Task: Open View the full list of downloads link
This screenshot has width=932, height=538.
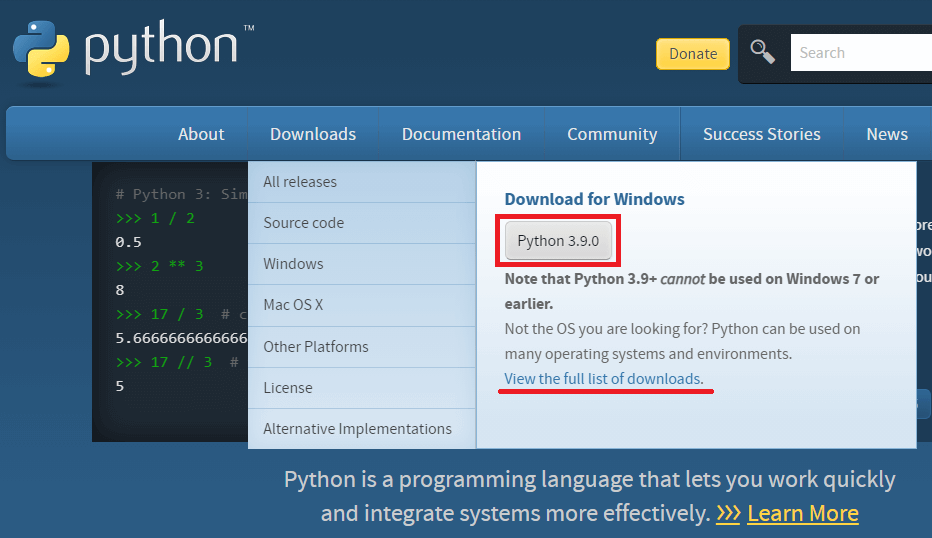Action: pyautogui.click(x=604, y=379)
